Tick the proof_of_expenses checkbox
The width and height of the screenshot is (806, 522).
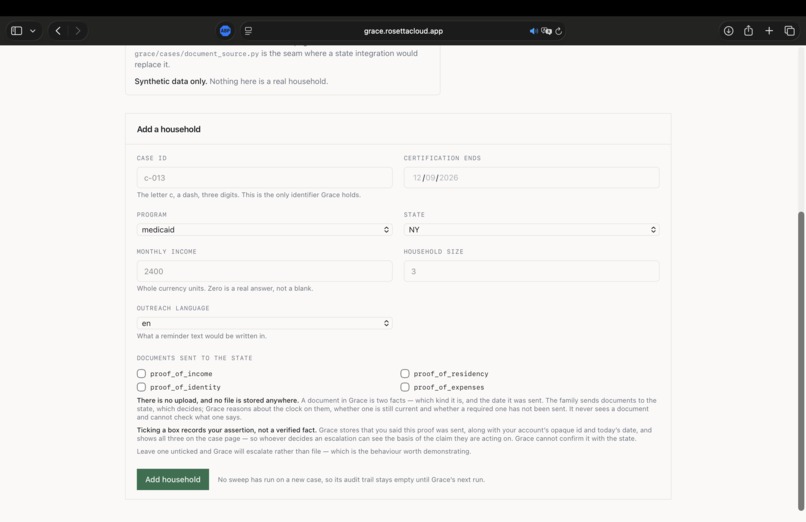tap(405, 387)
